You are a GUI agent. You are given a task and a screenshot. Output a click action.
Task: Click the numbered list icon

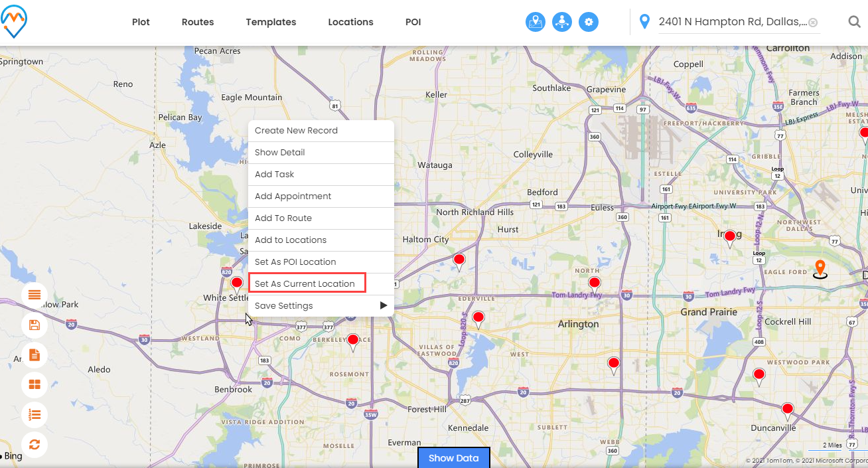(x=35, y=415)
